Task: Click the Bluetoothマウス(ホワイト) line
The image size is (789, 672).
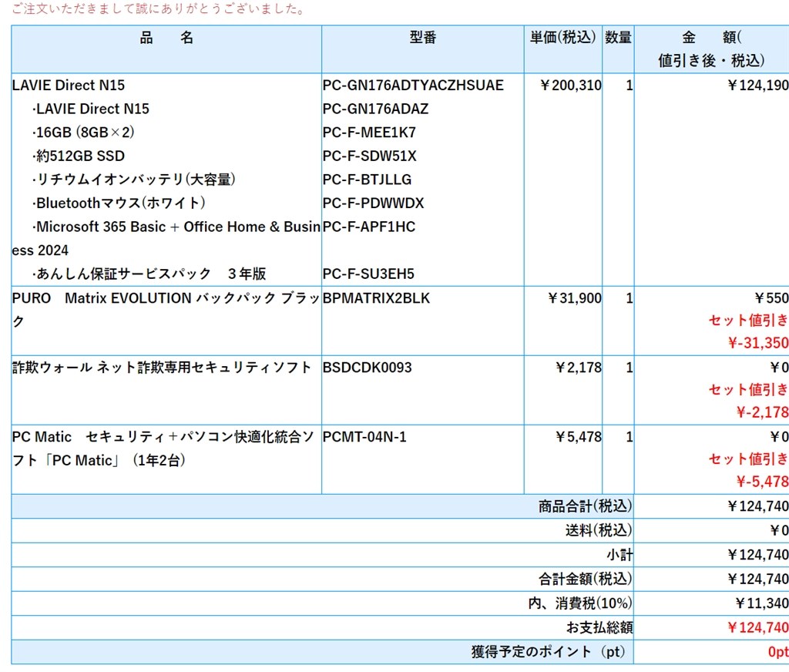Action: tap(119, 203)
